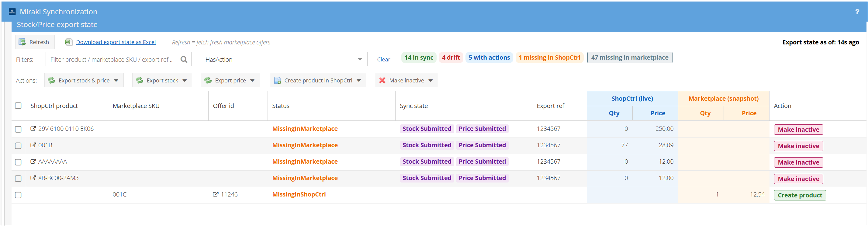868x226 pixels.
Task: Filter by 5 with actions badge
Action: 489,57
